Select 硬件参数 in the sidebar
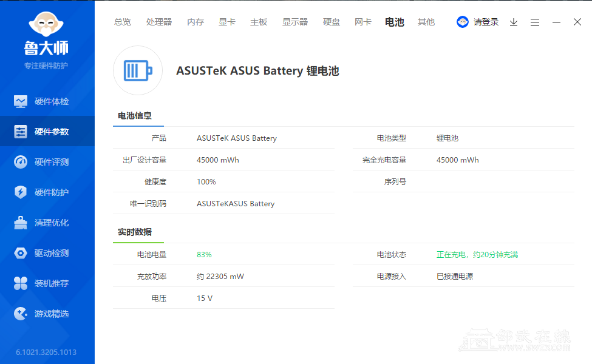This screenshot has width=592, height=364. [47, 132]
